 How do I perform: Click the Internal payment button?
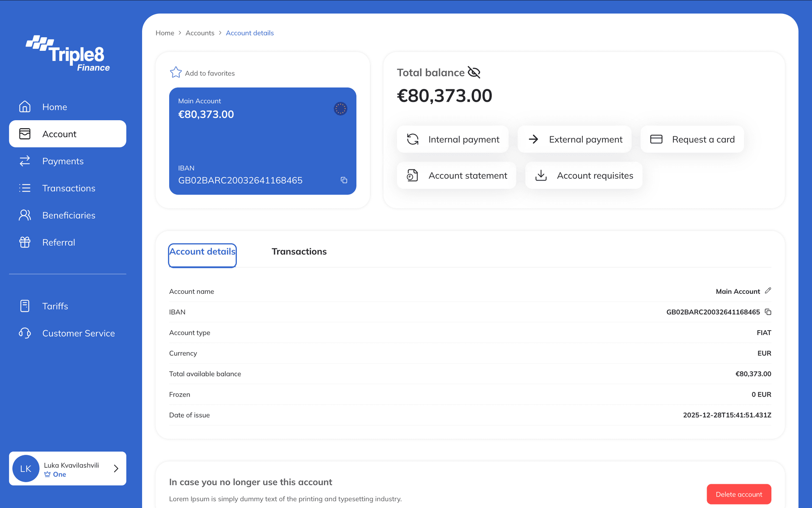point(453,139)
